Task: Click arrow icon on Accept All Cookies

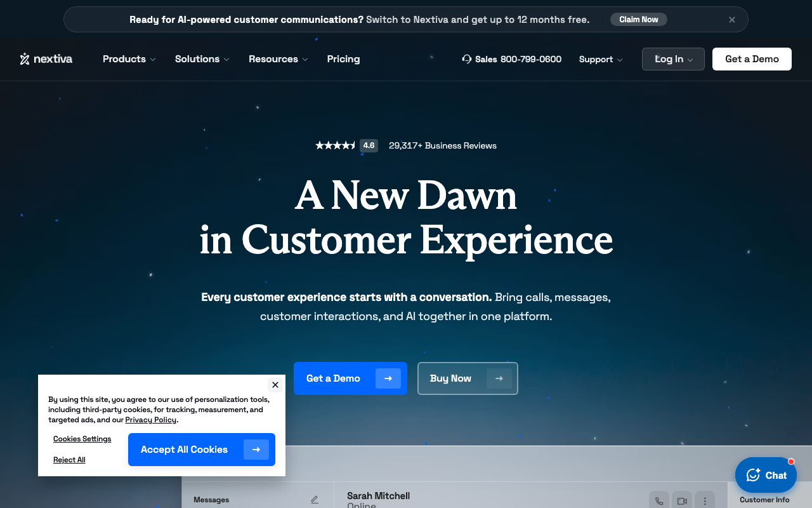Action: coord(256,450)
